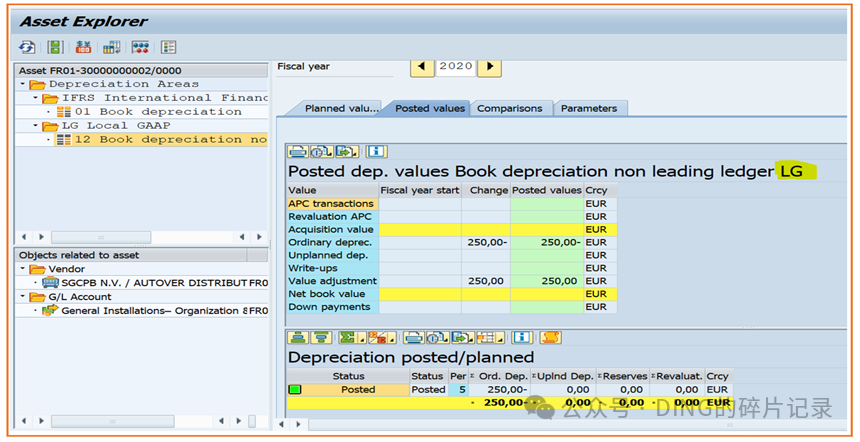Image resolution: width=860 pixels, height=442 pixels.
Task: Click the Per column header
Action: click(458, 376)
